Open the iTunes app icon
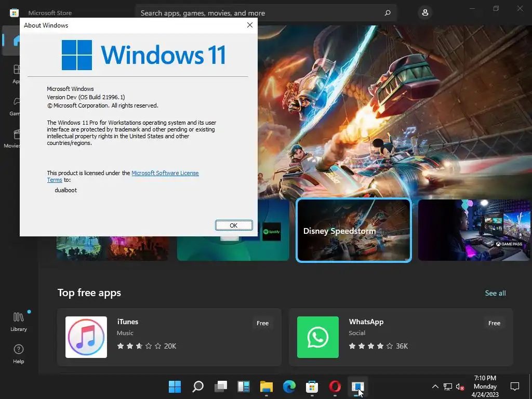 pos(86,337)
